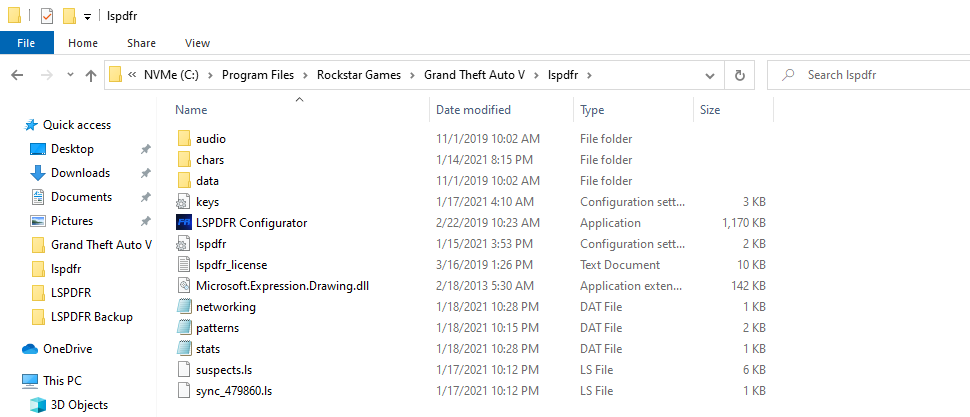Open Customize Quick Access Toolbar dropdown
This screenshot has width=970, height=417.
tap(88, 17)
